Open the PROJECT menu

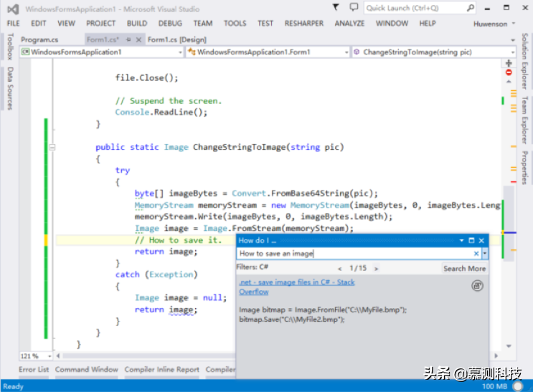pyautogui.click(x=100, y=24)
